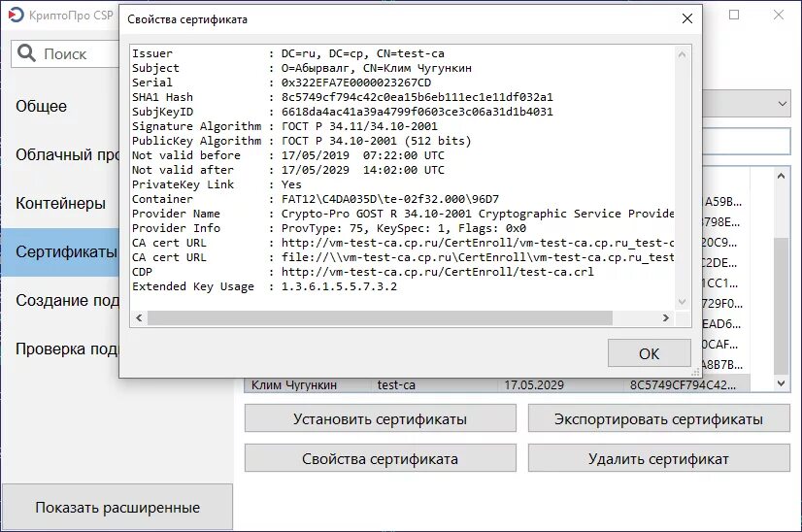Image resolution: width=802 pixels, height=532 pixels.
Task: Click the Not valid after date
Action: (x=362, y=170)
